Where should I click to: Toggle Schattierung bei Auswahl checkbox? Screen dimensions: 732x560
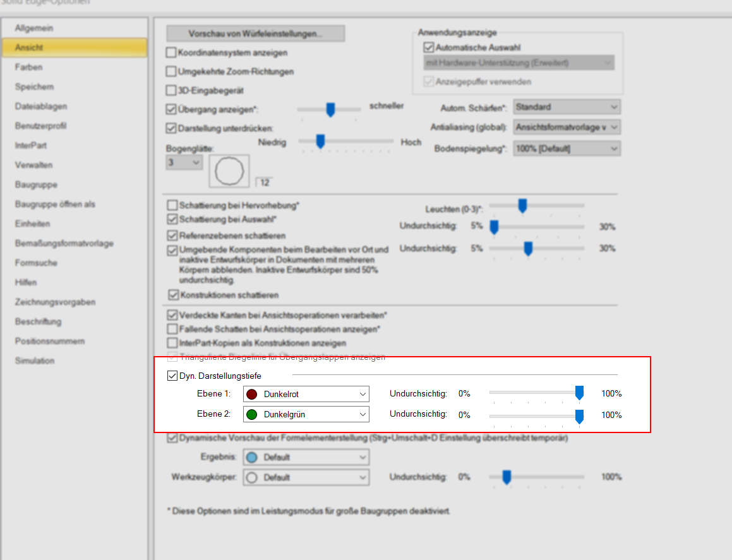[172, 219]
